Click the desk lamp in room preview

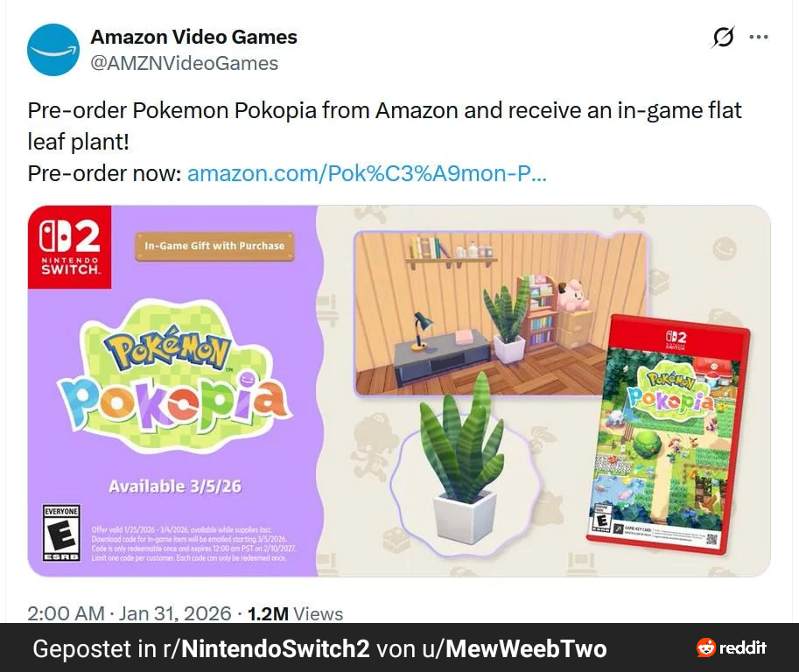click(x=421, y=331)
